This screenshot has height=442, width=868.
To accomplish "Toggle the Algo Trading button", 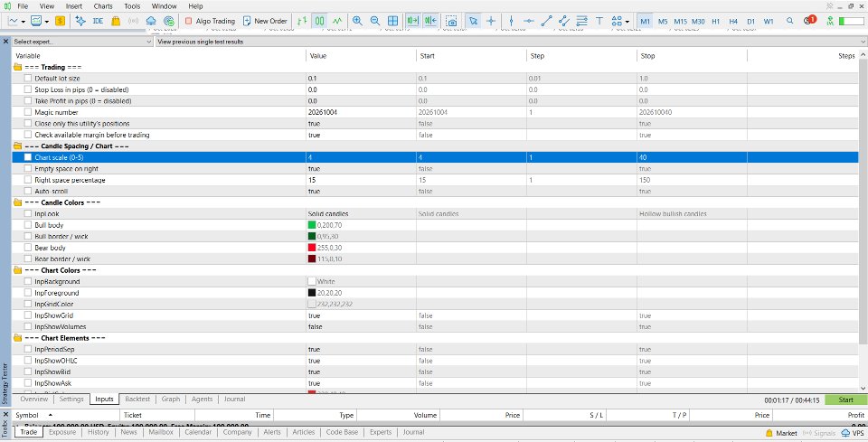I will pos(211,21).
